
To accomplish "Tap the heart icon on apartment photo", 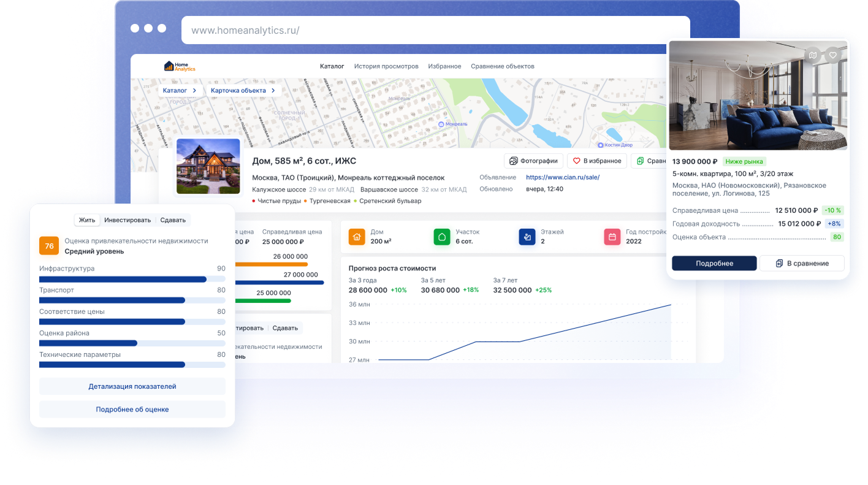I will coord(833,55).
